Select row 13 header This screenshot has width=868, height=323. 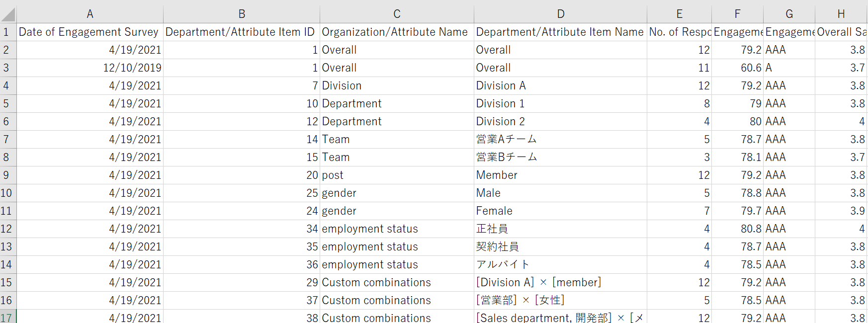(x=6, y=247)
